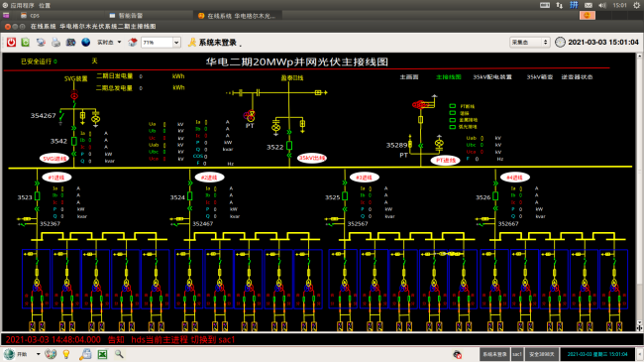This screenshot has height=363, width=644.
Task: Click the 系统未登录 login button
Action: click(x=213, y=43)
